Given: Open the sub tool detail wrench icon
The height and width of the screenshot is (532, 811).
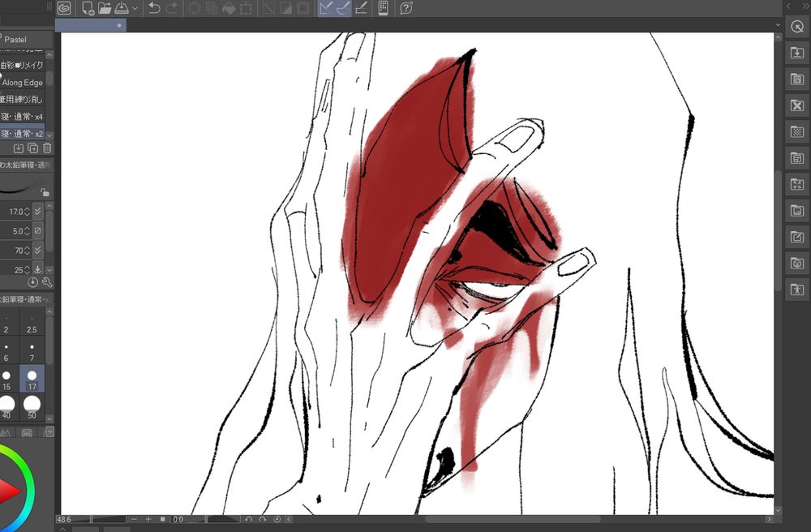Looking at the screenshot, I should [46, 282].
